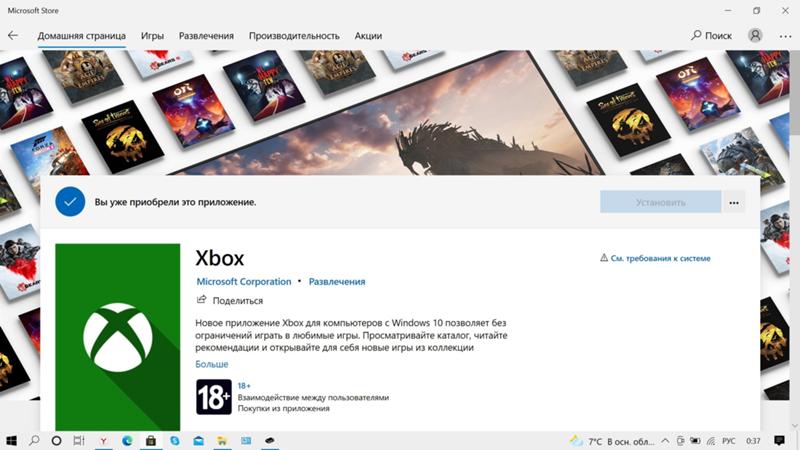Click the blue 18+ rating link
This screenshot has width=800, height=450.
click(x=244, y=386)
